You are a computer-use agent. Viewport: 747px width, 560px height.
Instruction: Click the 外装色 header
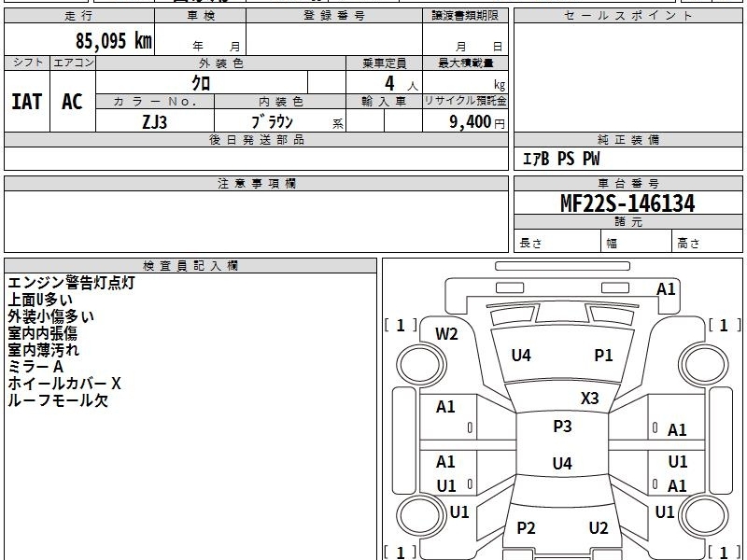click(x=221, y=63)
